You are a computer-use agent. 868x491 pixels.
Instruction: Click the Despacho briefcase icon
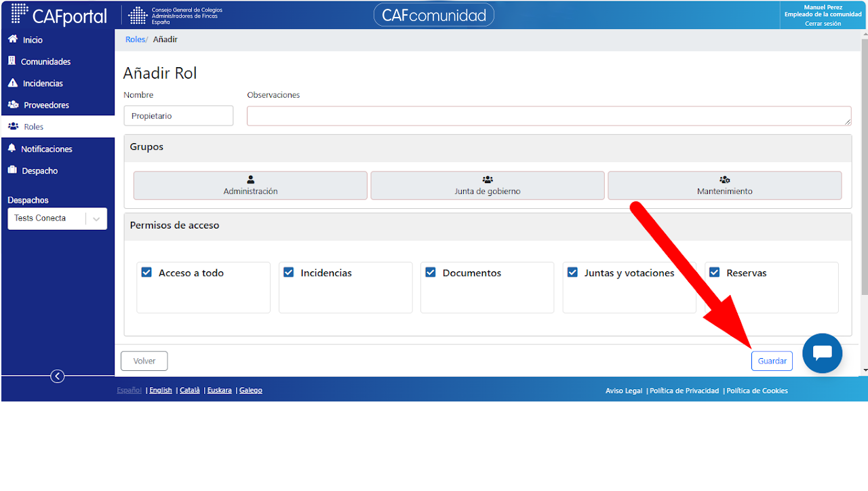pos(12,170)
